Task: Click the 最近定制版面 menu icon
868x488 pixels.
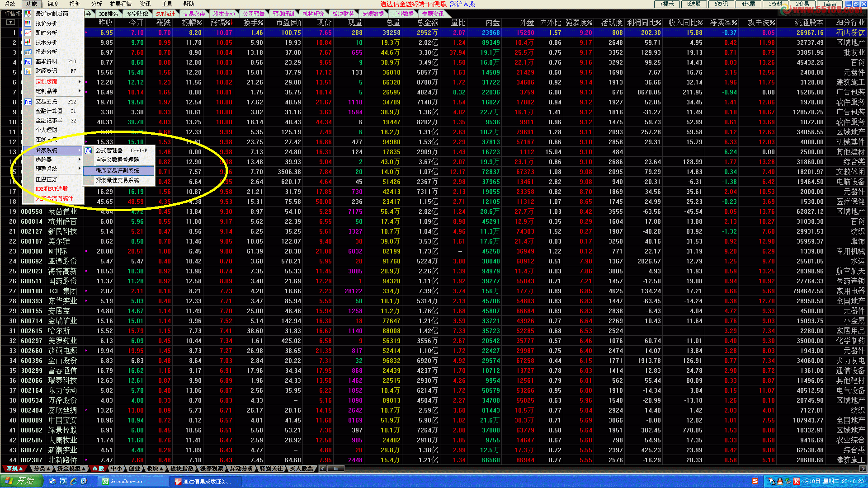Action: (x=28, y=14)
